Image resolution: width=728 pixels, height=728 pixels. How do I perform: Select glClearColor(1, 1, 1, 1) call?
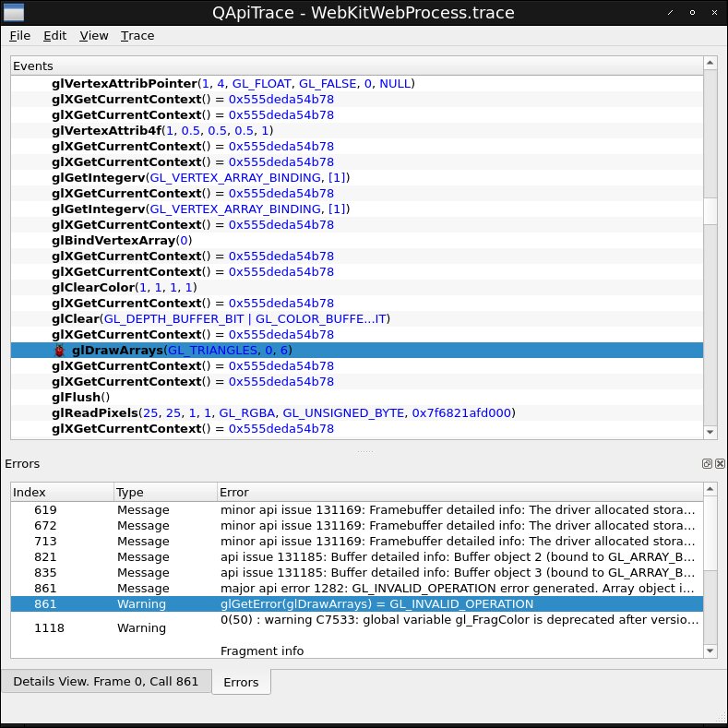coord(357,287)
